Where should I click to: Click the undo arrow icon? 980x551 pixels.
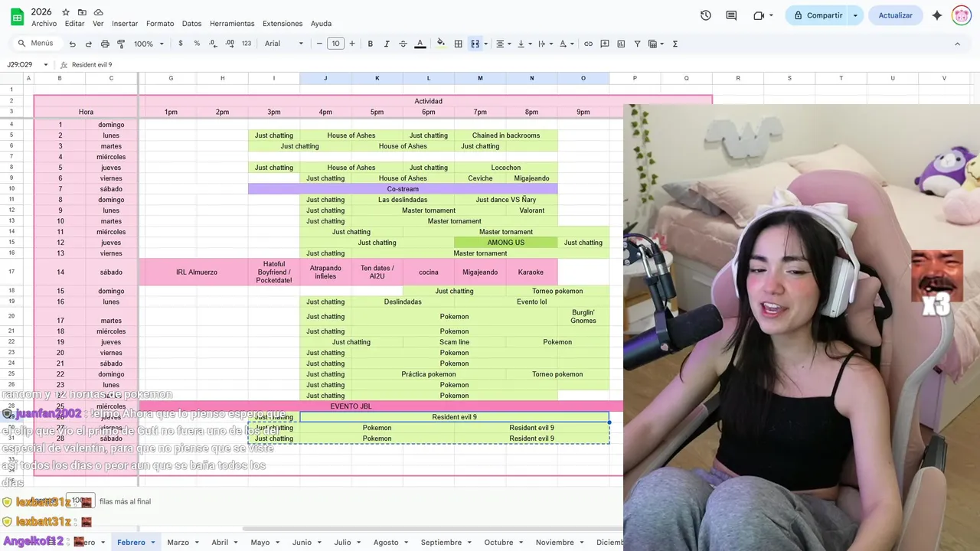tap(72, 44)
